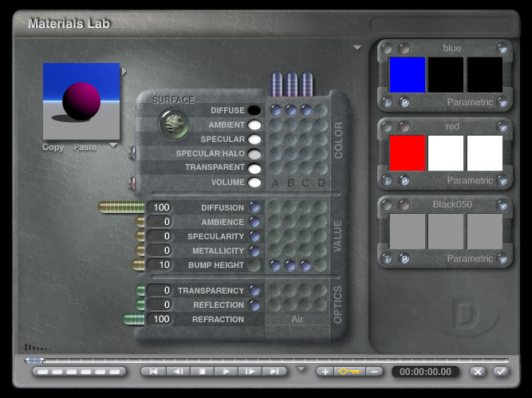Click the P button in the Black050 texture panel
The width and height of the screenshot is (532, 398).
click(x=404, y=258)
